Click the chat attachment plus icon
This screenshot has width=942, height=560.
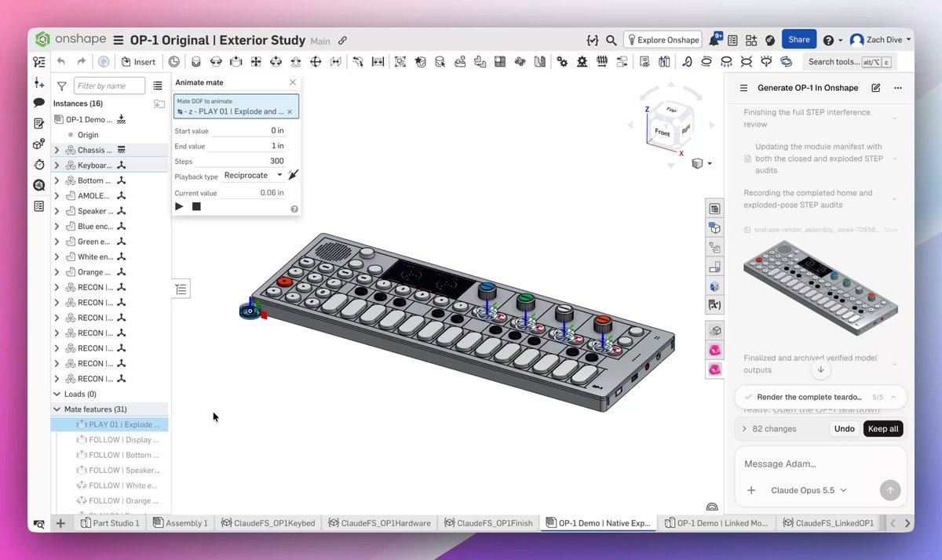click(751, 490)
